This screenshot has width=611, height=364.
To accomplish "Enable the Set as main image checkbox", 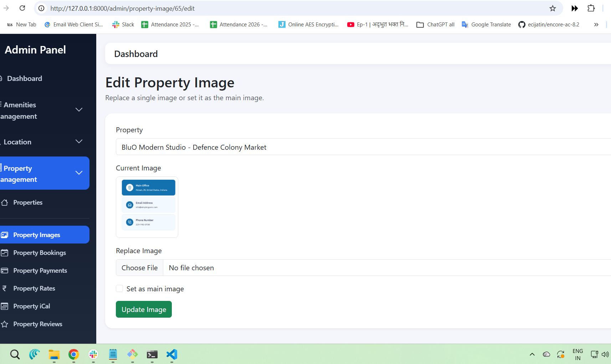I will point(119,288).
